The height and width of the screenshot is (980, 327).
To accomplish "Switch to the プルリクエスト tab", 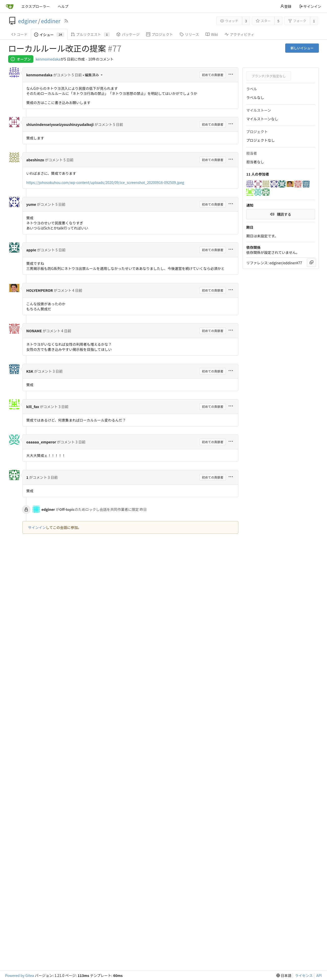I will 90,35.
